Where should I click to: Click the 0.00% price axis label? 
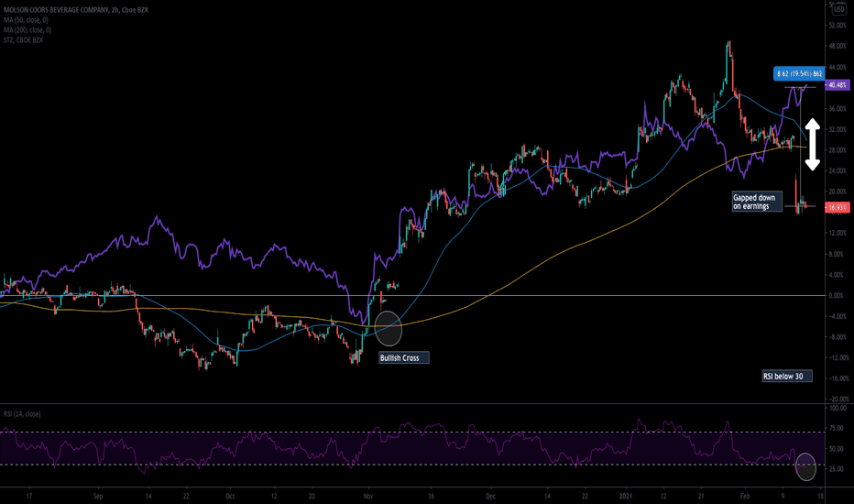click(838, 296)
